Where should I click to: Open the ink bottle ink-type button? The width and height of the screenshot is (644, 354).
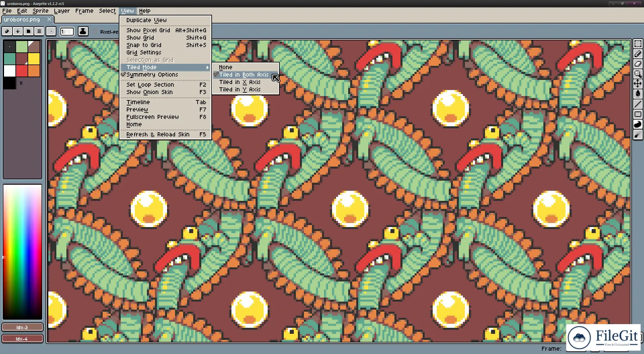[83, 31]
